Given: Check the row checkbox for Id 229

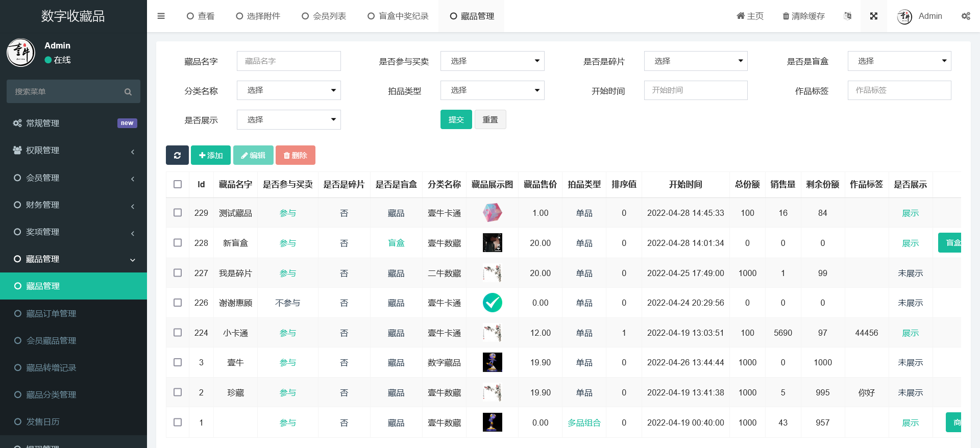Looking at the screenshot, I should tap(178, 213).
